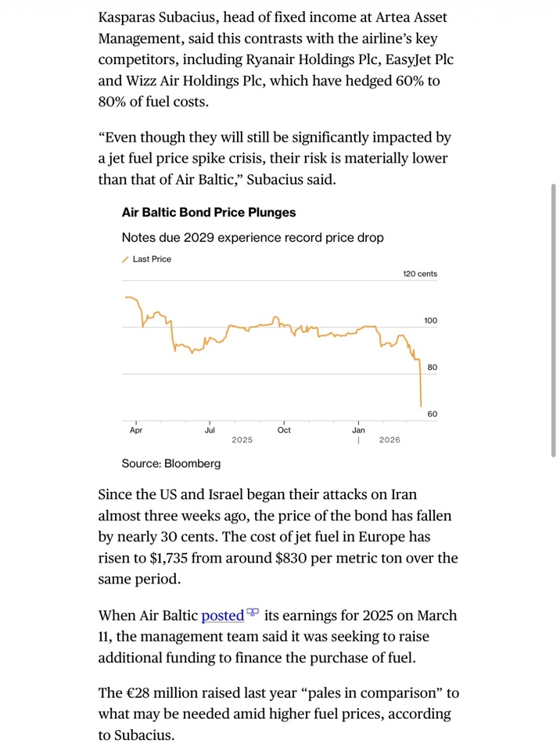Click the "2025" year label under the chart
Screen dimensions: 560x751
click(x=242, y=440)
